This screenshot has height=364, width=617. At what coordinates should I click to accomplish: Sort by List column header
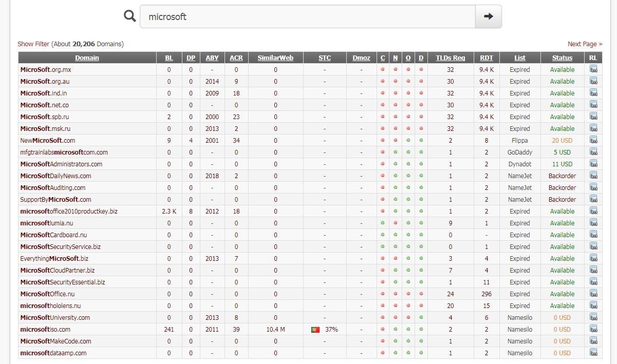520,58
